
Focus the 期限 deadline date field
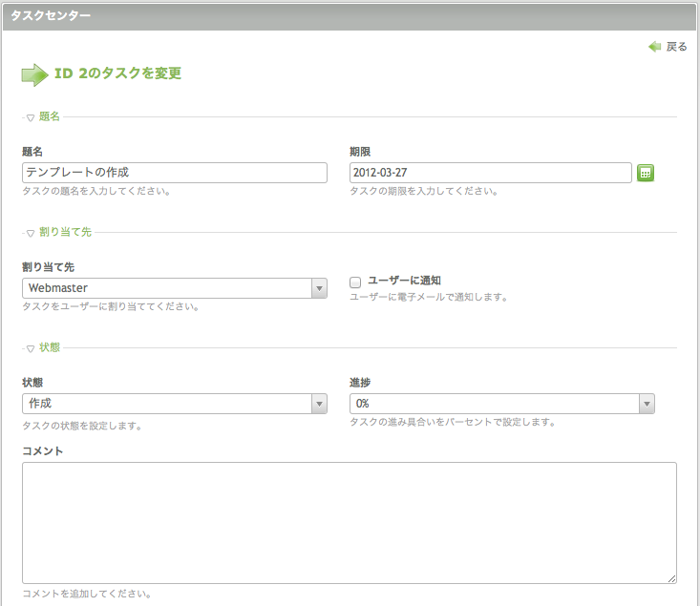click(x=491, y=173)
